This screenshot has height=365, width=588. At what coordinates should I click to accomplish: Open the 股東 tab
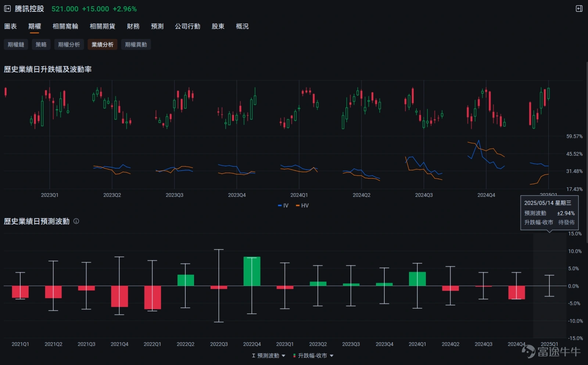click(x=218, y=26)
